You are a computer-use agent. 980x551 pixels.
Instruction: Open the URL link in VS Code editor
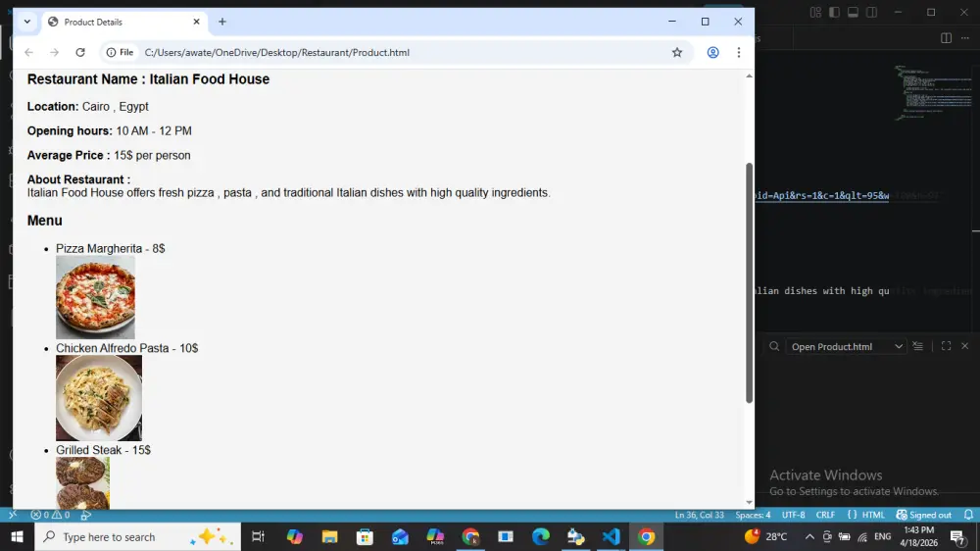pos(822,196)
